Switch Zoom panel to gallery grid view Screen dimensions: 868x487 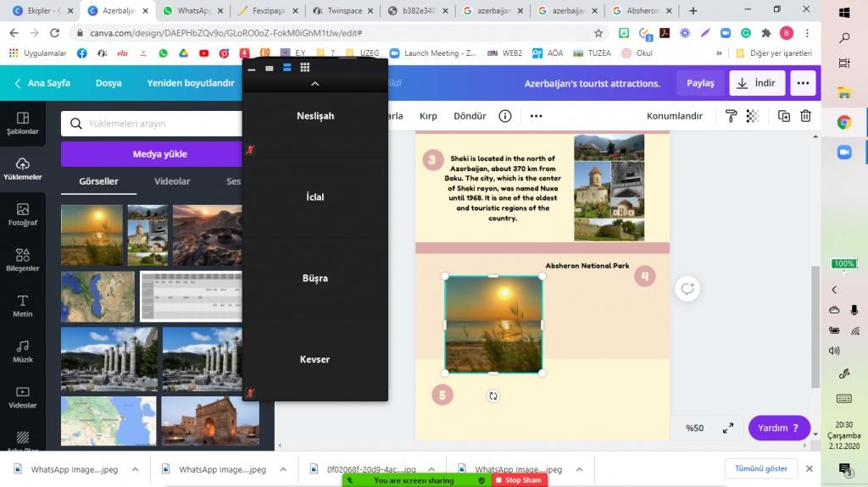(305, 68)
